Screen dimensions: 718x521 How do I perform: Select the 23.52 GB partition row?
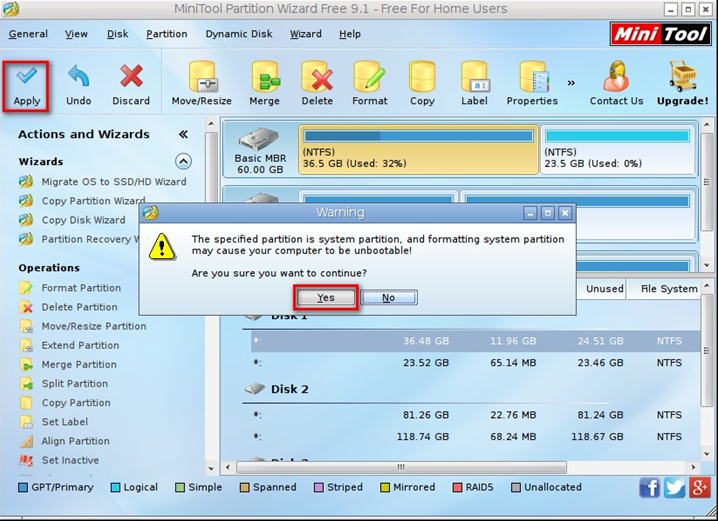click(475, 363)
